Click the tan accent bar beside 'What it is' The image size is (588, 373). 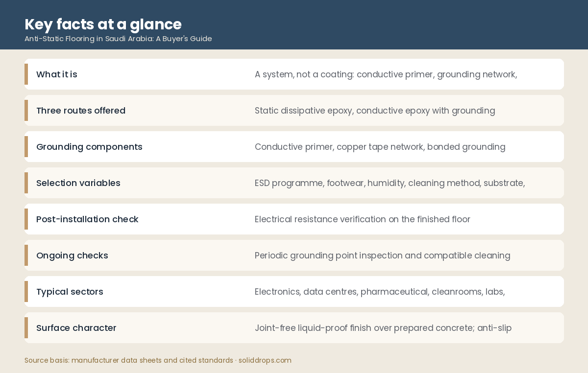click(x=26, y=74)
